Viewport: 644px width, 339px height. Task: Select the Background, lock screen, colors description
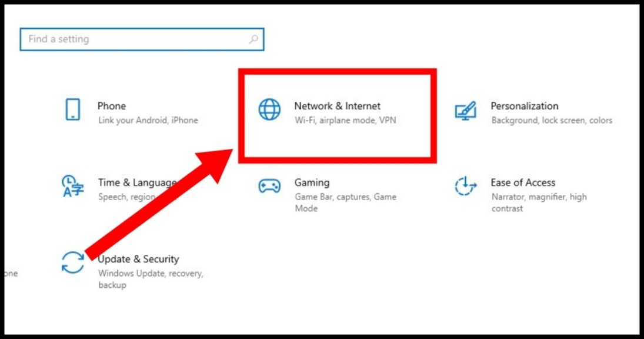[x=552, y=121]
